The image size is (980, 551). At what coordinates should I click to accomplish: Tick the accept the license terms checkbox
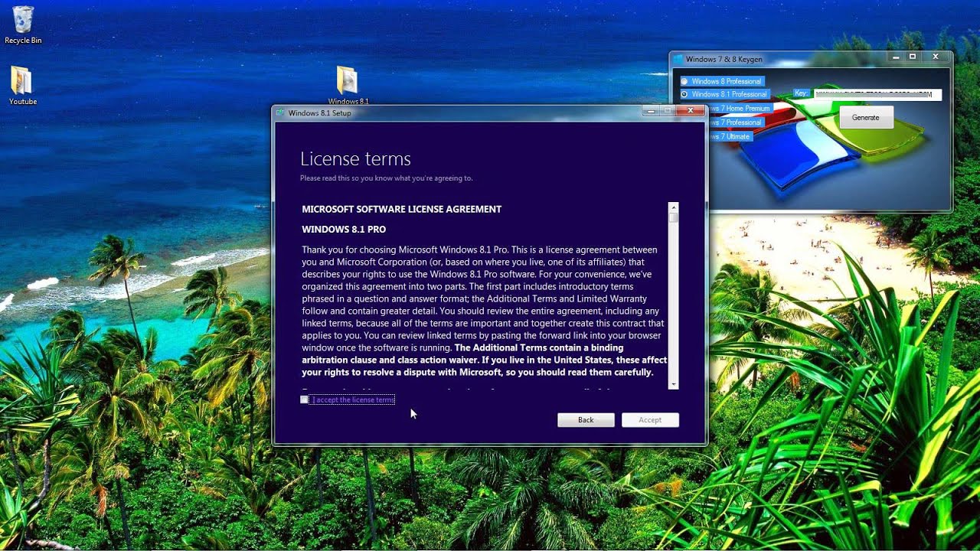point(304,399)
